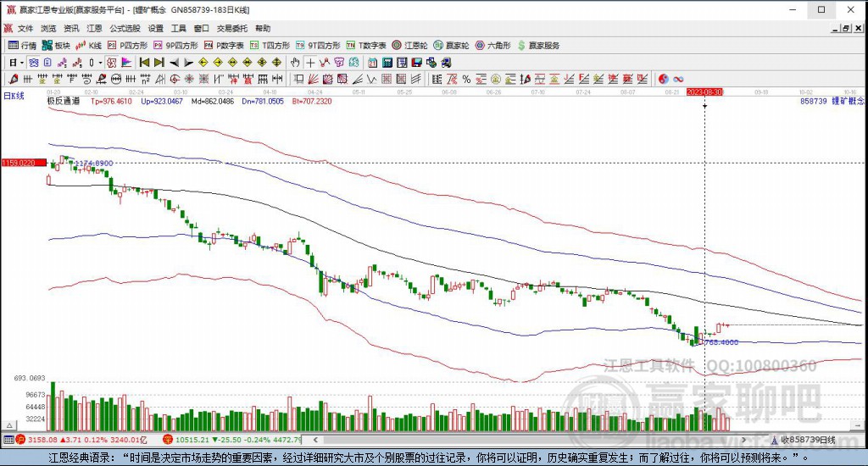Expand the dropdown arrow beside the 0 icon
Viewport: 868px width, 466px height.
[x=100, y=63]
